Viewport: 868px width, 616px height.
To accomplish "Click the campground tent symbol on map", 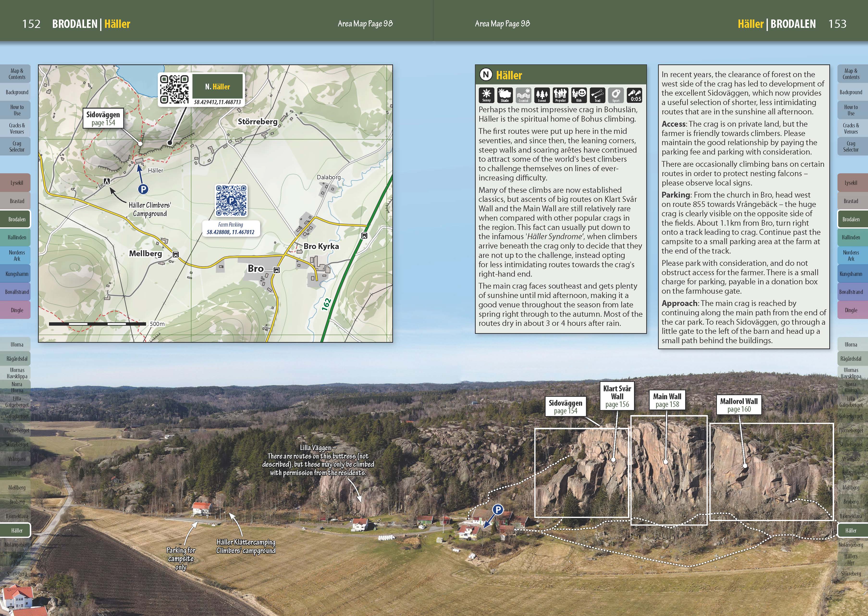I will (107, 182).
